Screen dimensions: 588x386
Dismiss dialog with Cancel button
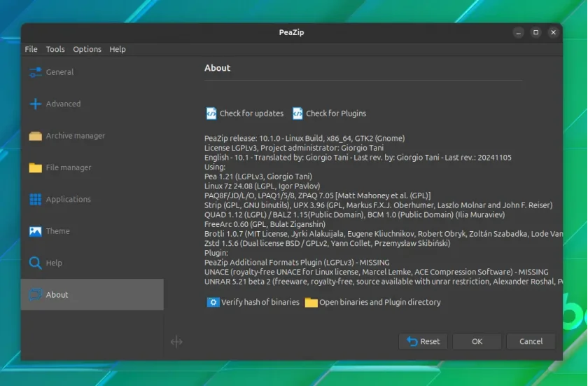tap(531, 341)
